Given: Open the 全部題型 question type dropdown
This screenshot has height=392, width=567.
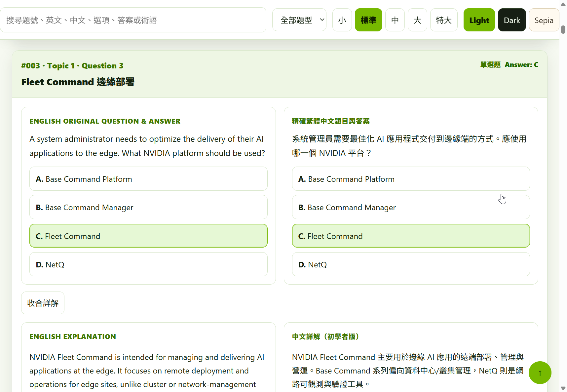Looking at the screenshot, I should 299,20.
